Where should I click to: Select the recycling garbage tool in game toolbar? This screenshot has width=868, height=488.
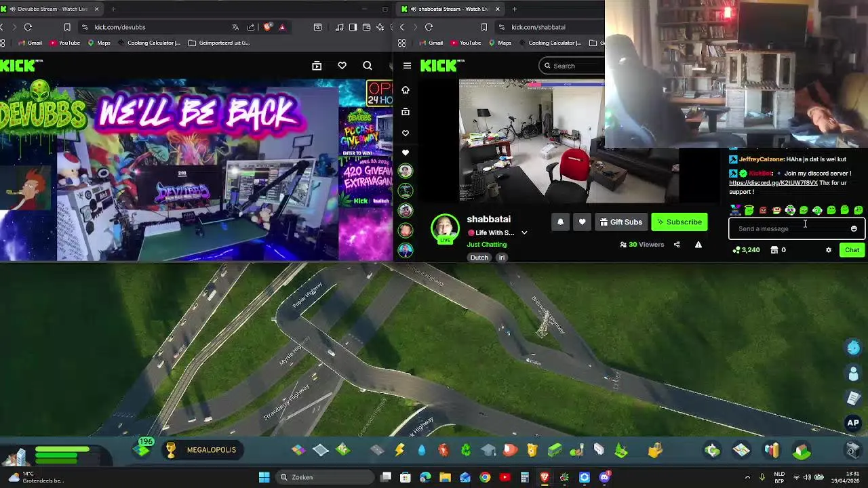click(x=466, y=450)
